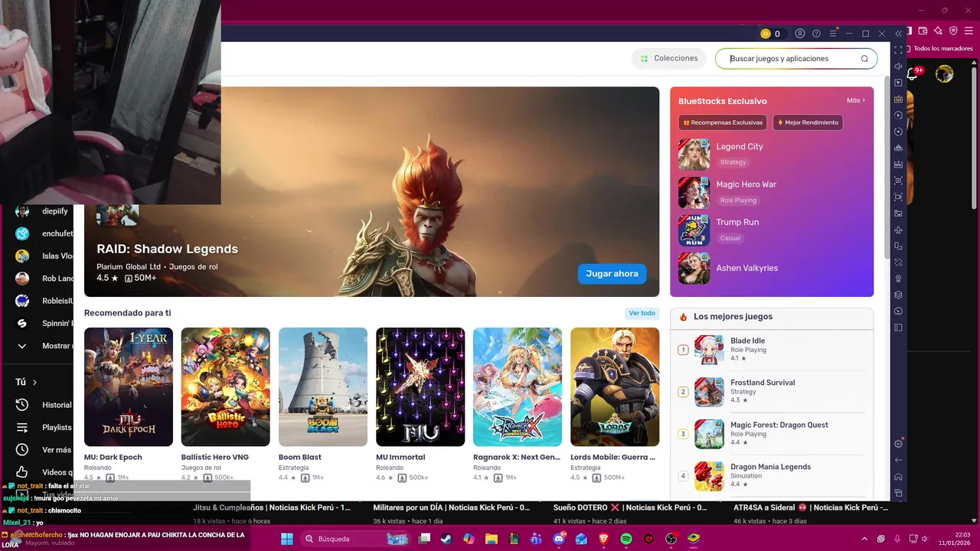Open Magic Hero War entry
980x551 pixels.
click(772, 192)
